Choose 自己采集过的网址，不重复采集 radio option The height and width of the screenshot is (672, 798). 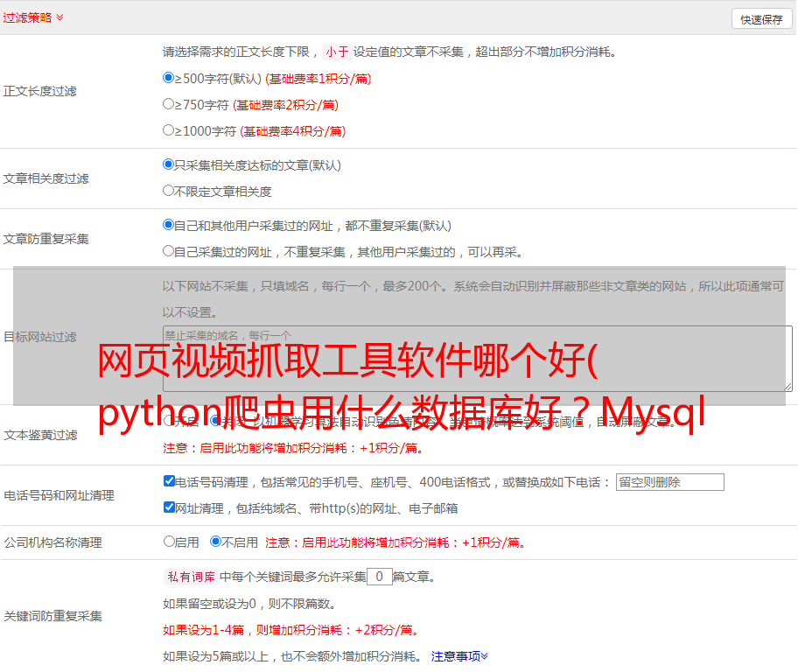click(x=169, y=250)
